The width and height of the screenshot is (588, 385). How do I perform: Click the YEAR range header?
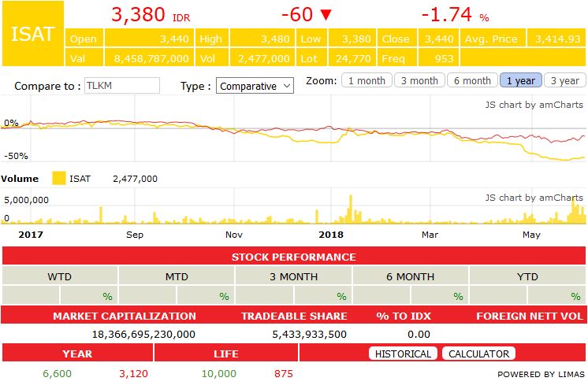[x=77, y=354]
